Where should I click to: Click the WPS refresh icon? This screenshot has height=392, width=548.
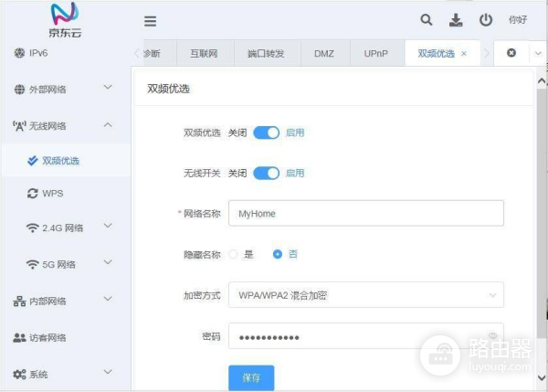(33, 194)
